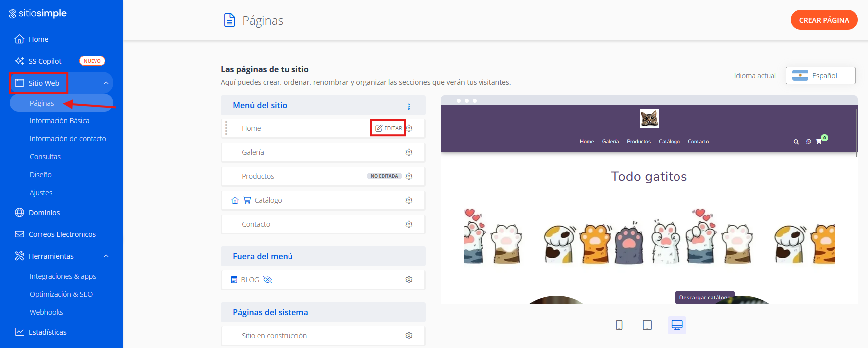Click the BLOG page type icon
Image resolution: width=868 pixels, height=348 pixels.
[234, 280]
